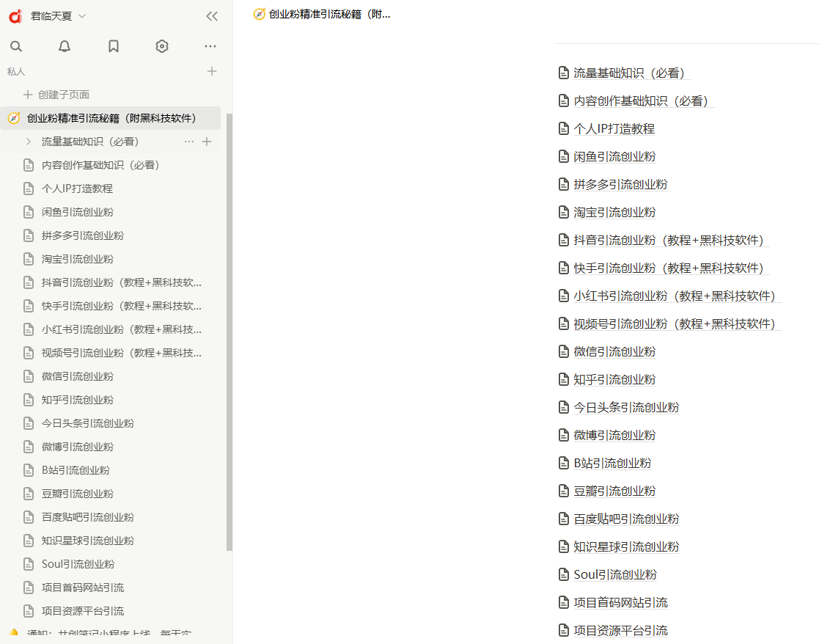Click page icon beside content 微信引流创业粉
The width and height of the screenshot is (819, 644).
point(564,351)
